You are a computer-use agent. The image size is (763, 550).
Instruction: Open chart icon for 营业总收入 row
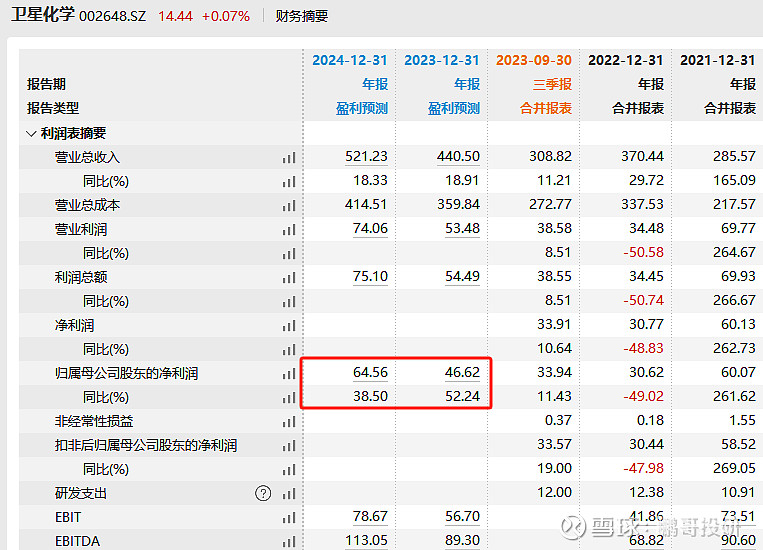289,158
